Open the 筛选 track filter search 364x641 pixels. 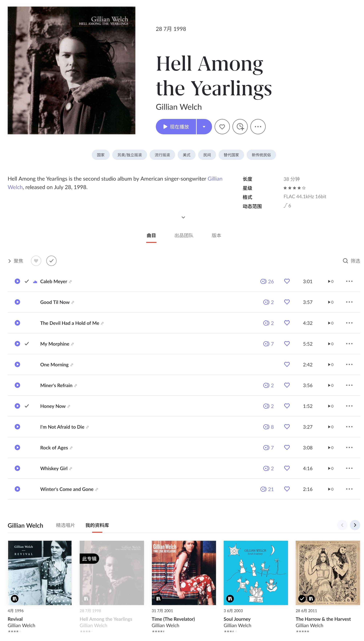coord(351,261)
